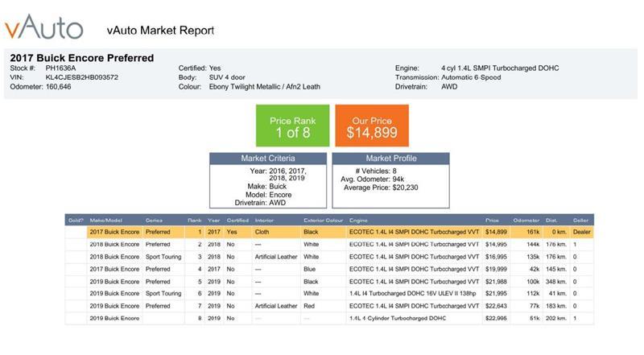Image resolution: width=644 pixels, height=355 pixels.
Task: Click price $14,995 in rank 2 row
Action: click(x=496, y=244)
